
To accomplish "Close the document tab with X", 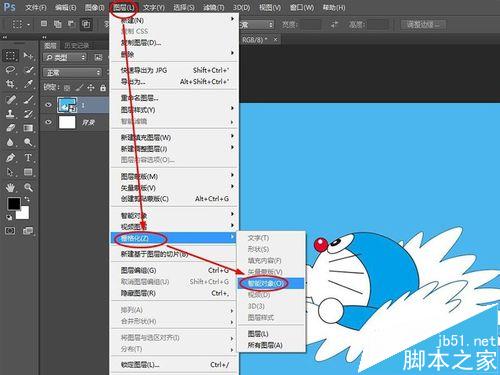I will 275,40.
